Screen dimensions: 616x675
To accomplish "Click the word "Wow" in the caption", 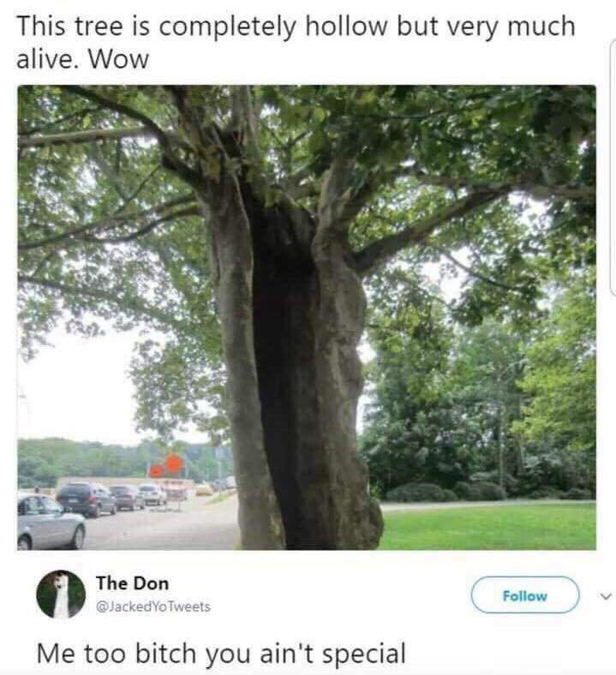I will click(x=118, y=59).
